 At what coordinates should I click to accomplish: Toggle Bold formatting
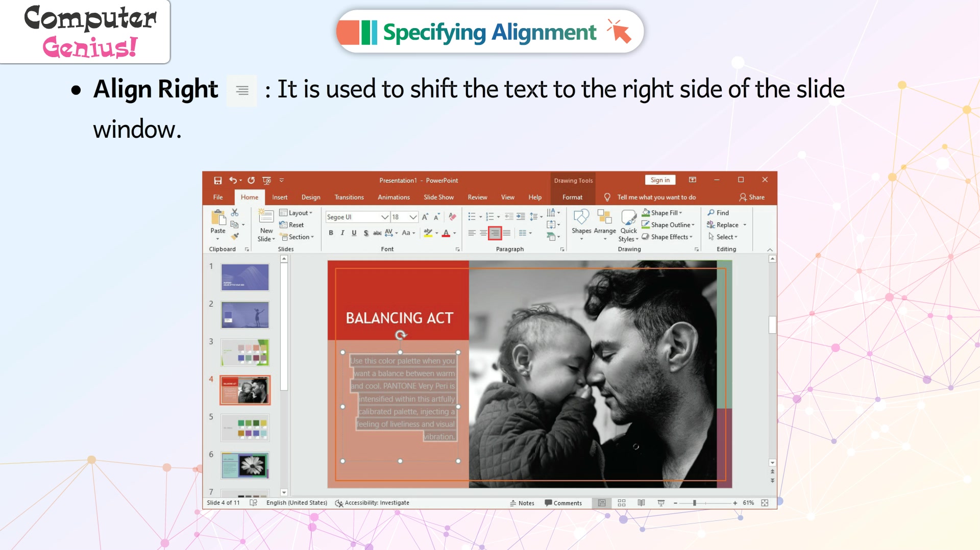coord(331,233)
